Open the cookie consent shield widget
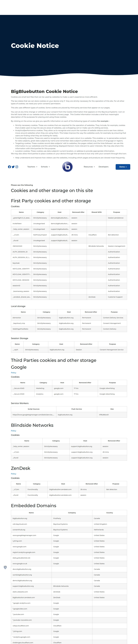This screenshot has width=138, height=644. pyautogui.click(x=5, y=567)
